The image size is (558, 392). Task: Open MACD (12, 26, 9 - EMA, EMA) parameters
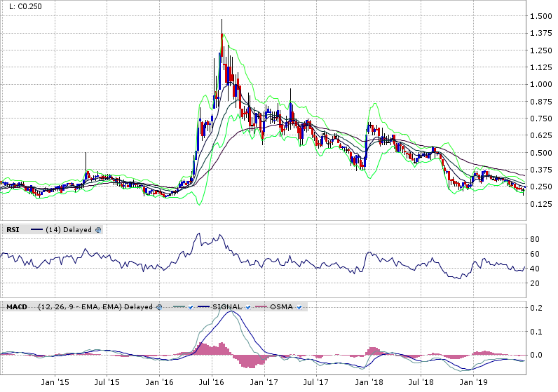(x=79, y=307)
